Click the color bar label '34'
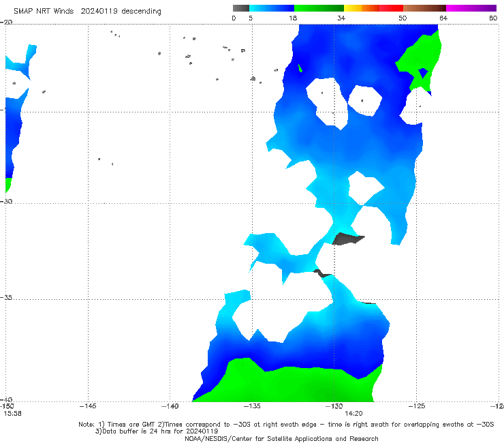Viewport: 504px width, 443px height. pyautogui.click(x=341, y=18)
